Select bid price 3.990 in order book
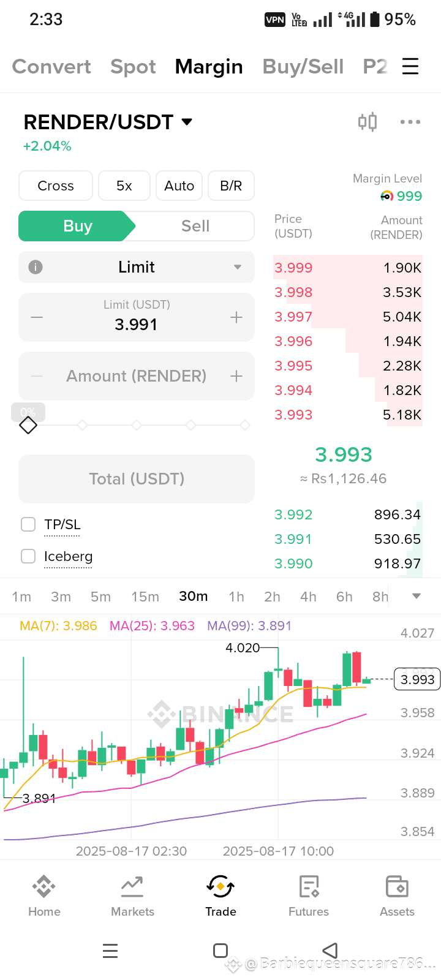This screenshot has height=980, width=441. coord(293,563)
